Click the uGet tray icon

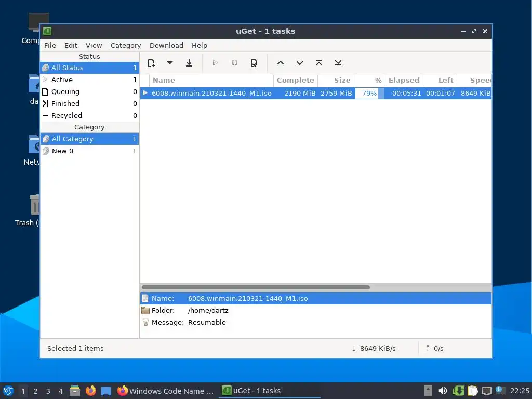coord(458,391)
